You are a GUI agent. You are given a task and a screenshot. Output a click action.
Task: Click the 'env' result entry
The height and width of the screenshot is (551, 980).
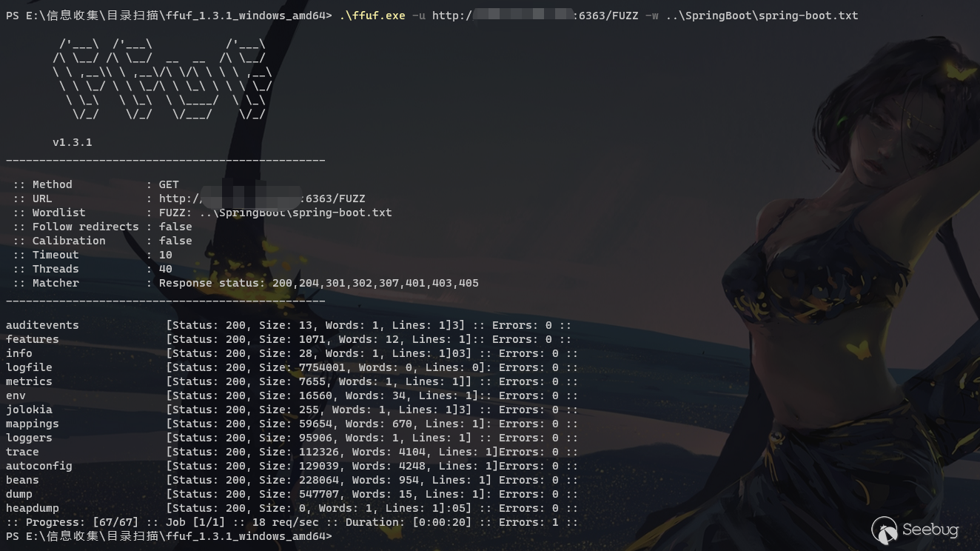pos(16,395)
